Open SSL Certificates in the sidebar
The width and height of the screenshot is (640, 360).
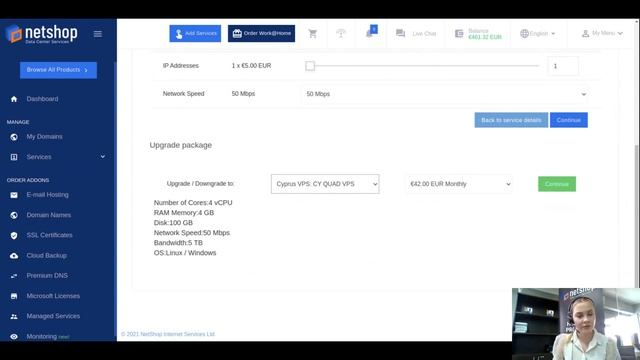pyautogui.click(x=49, y=235)
